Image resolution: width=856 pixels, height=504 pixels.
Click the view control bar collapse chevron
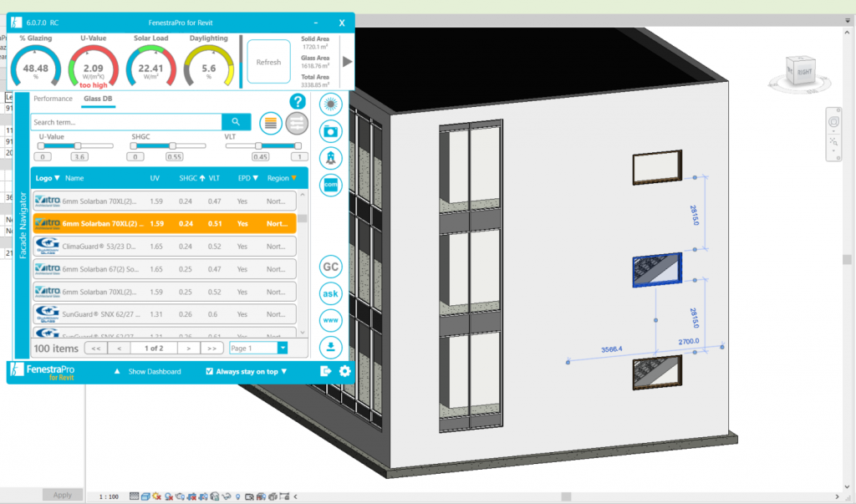click(295, 496)
